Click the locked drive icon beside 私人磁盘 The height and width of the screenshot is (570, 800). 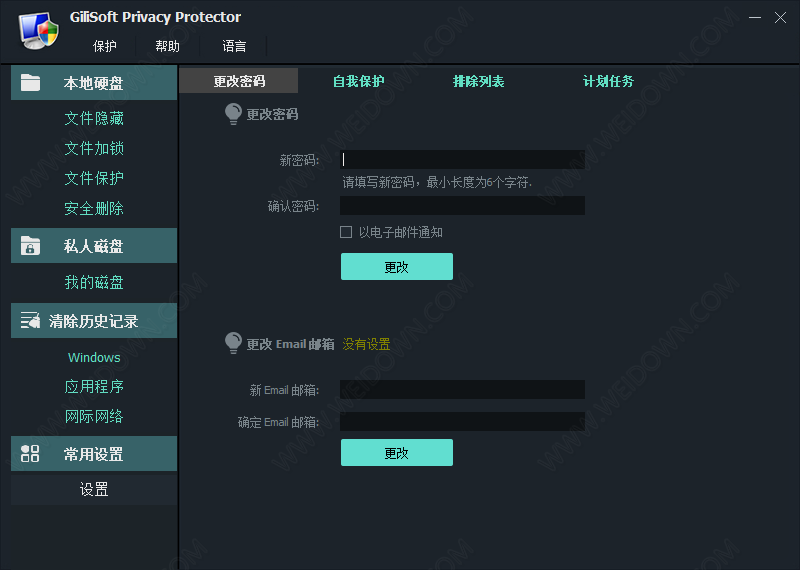pos(30,246)
